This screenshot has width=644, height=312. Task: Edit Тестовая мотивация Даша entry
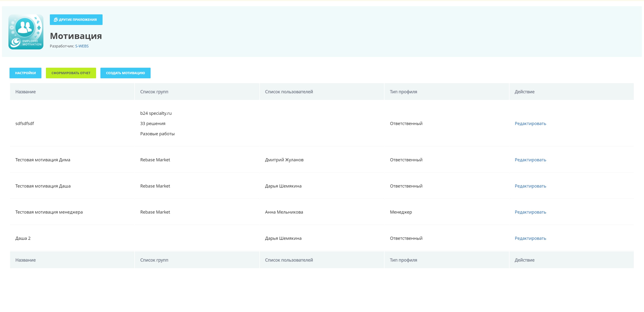[530, 186]
